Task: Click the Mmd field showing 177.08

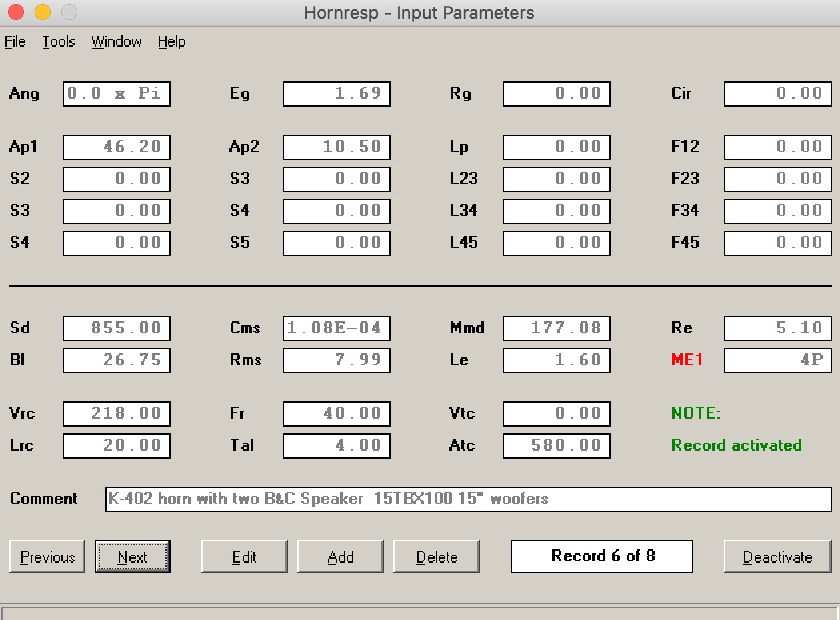Action: coord(557,329)
